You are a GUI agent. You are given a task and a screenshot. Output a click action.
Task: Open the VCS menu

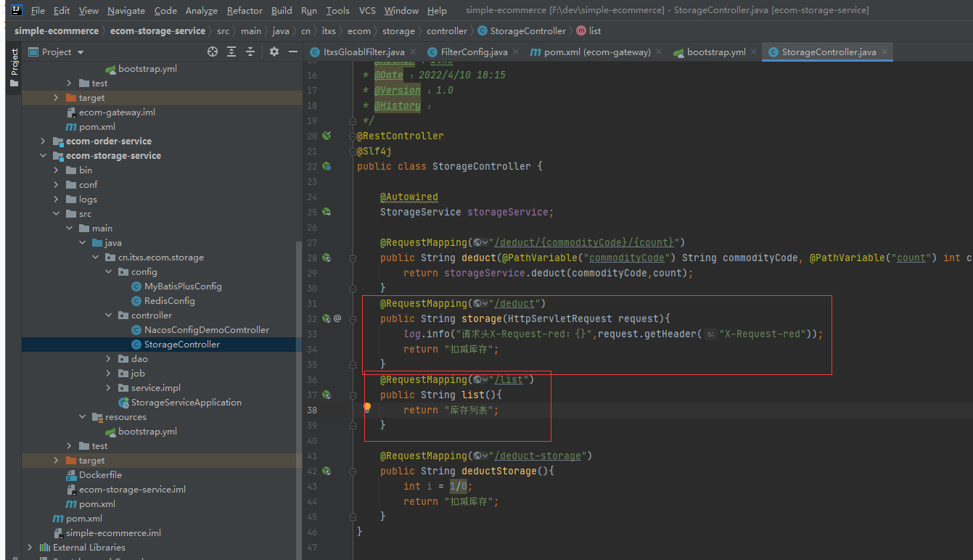pos(367,10)
